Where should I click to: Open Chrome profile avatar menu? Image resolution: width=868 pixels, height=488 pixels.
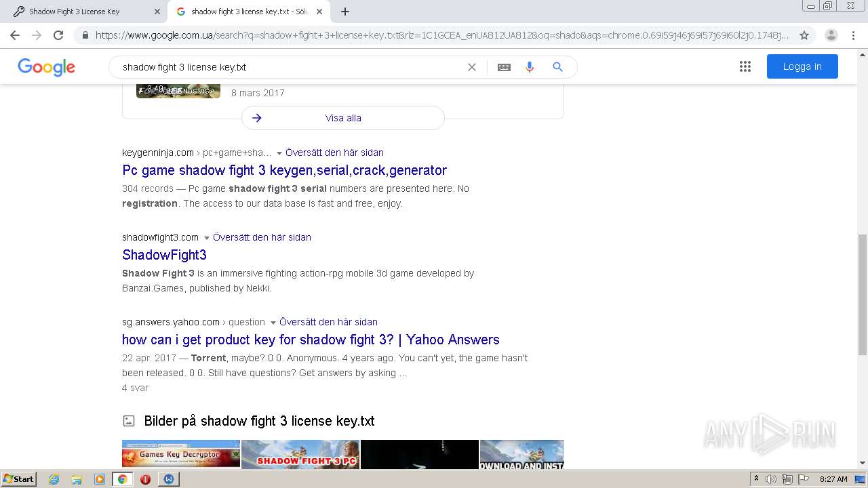coord(831,35)
